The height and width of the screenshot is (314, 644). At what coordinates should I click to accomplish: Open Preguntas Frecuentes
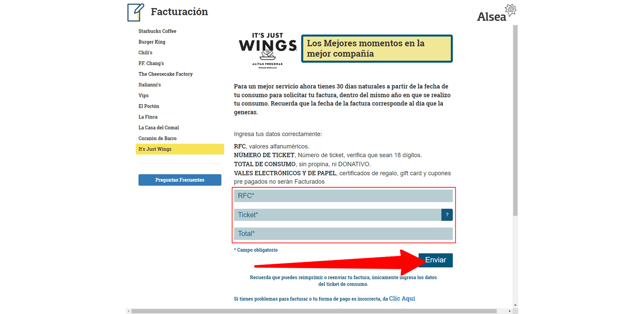pyautogui.click(x=180, y=180)
